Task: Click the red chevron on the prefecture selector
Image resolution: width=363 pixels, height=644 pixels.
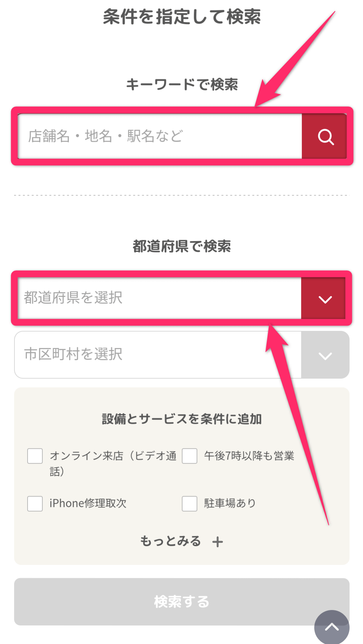Action: pos(324,299)
